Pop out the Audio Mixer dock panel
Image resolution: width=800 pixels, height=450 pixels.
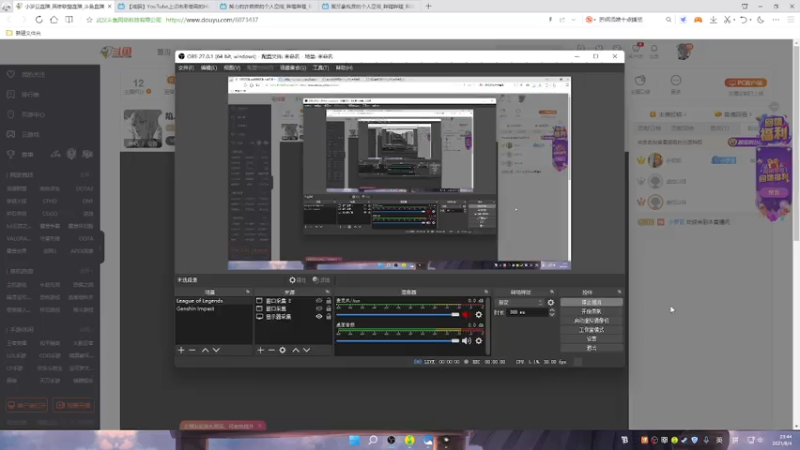point(486,292)
